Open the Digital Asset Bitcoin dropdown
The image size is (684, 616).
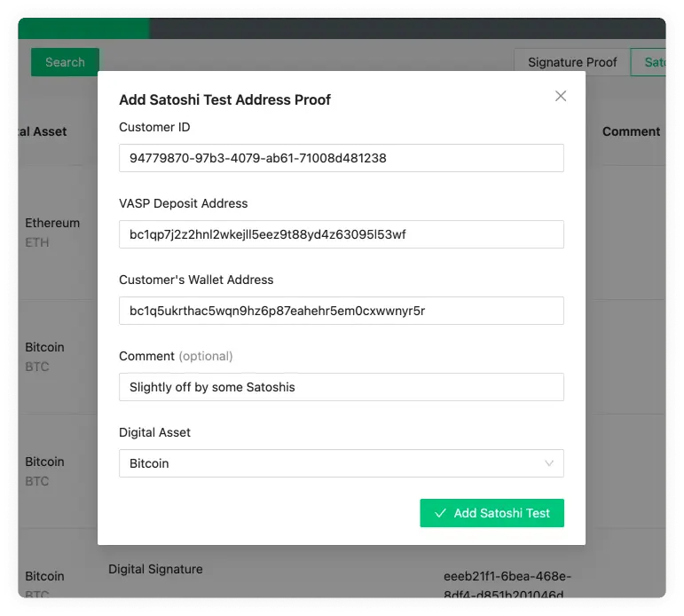[342, 463]
